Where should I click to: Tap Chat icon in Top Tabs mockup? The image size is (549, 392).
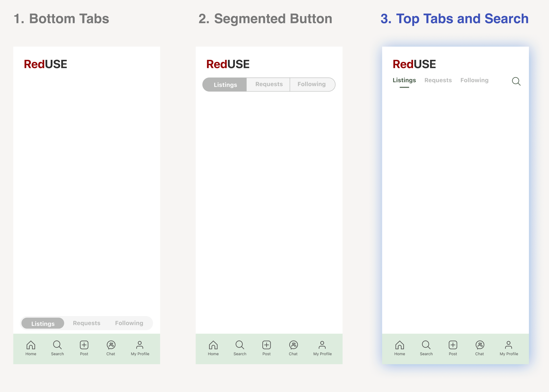[x=480, y=345]
